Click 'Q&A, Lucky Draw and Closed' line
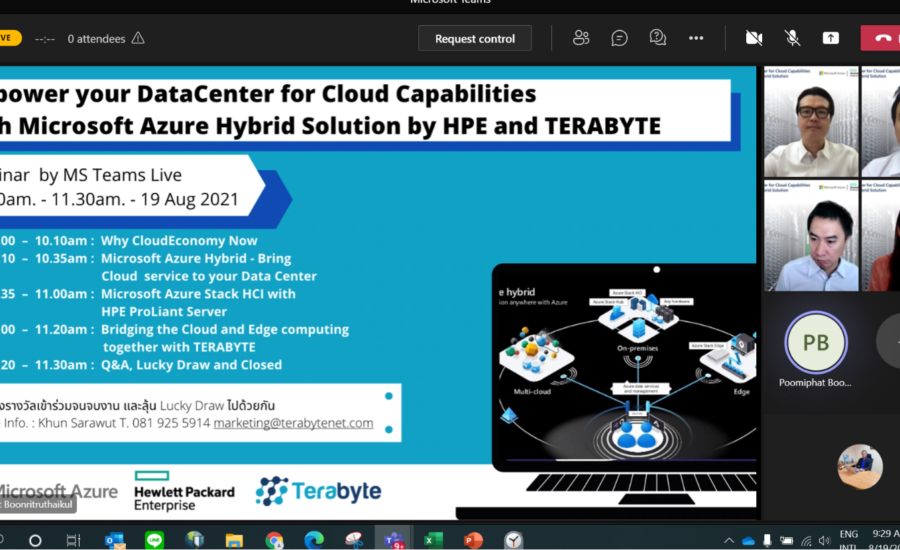 tap(192, 365)
